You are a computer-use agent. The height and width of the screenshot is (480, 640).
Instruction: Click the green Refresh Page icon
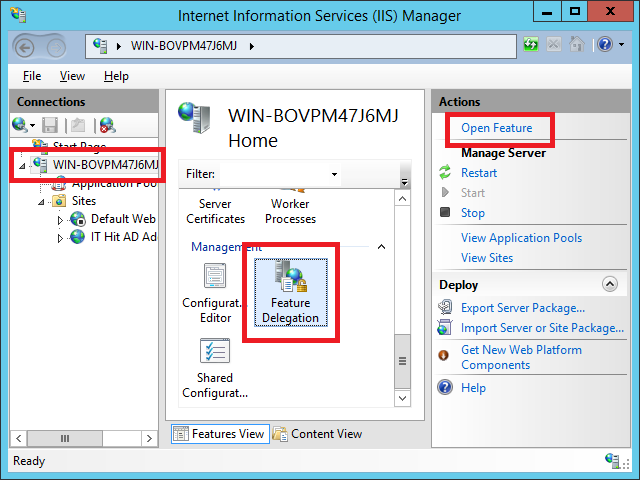(x=531, y=44)
